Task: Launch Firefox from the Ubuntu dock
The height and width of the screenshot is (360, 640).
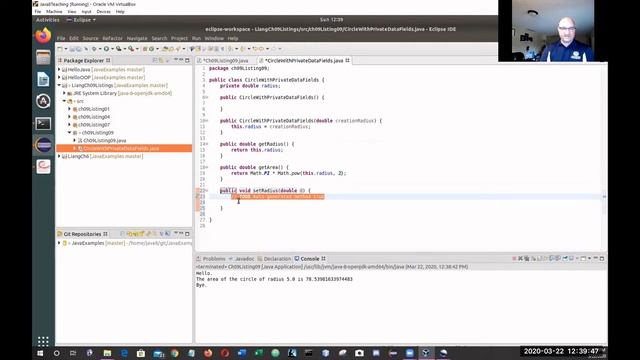Action: (43, 36)
